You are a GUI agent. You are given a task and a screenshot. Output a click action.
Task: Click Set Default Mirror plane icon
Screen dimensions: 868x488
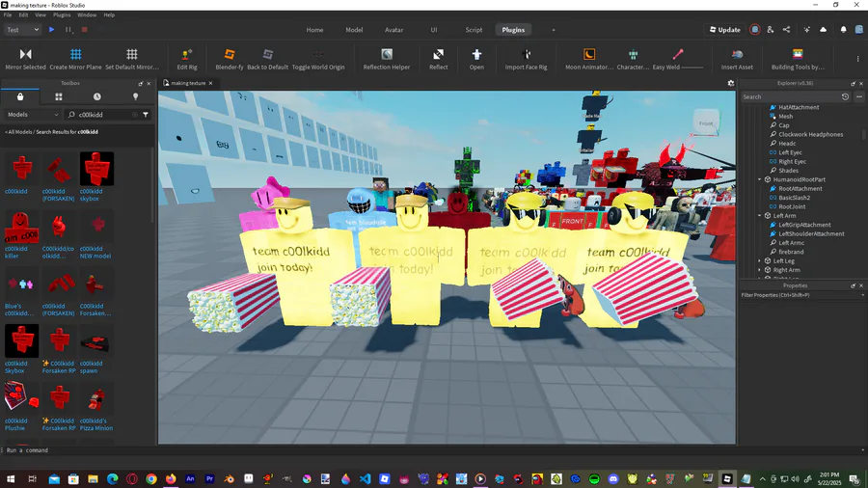[x=132, y=54]
